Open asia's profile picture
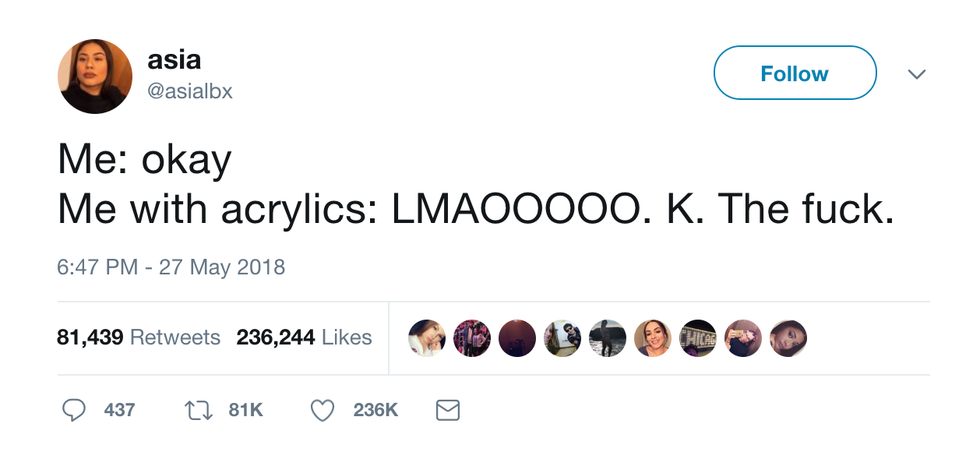Screen dimensions: 980x460 [95, 77]
